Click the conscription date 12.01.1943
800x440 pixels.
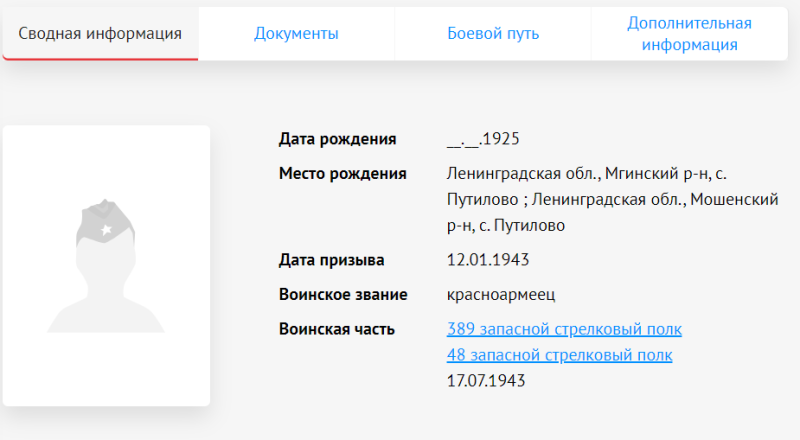tap(487, 260)
